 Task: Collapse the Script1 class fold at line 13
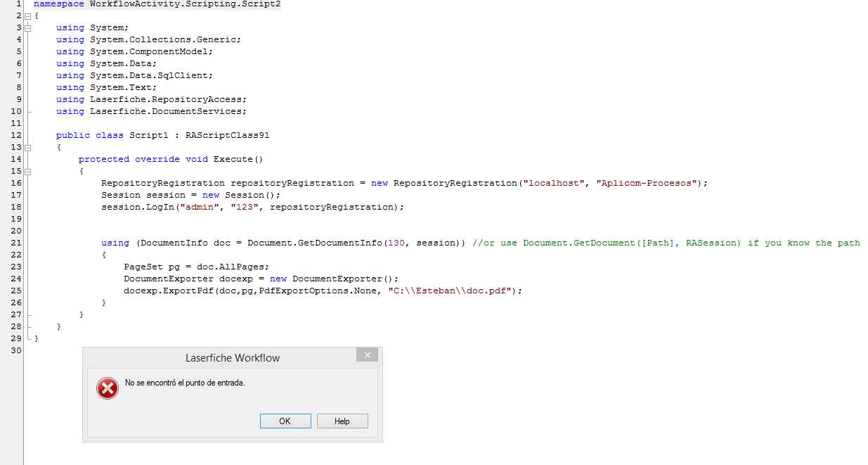(27, 147)
